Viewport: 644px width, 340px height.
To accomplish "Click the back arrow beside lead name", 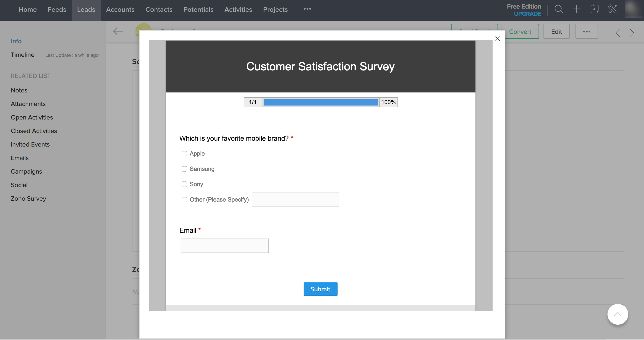I will coord(118,31).
